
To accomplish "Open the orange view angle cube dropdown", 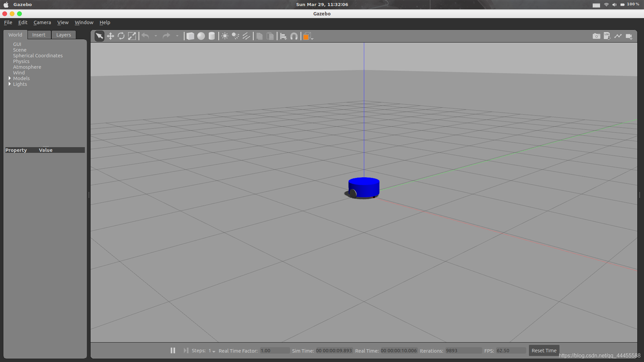I will coord(308,36).
